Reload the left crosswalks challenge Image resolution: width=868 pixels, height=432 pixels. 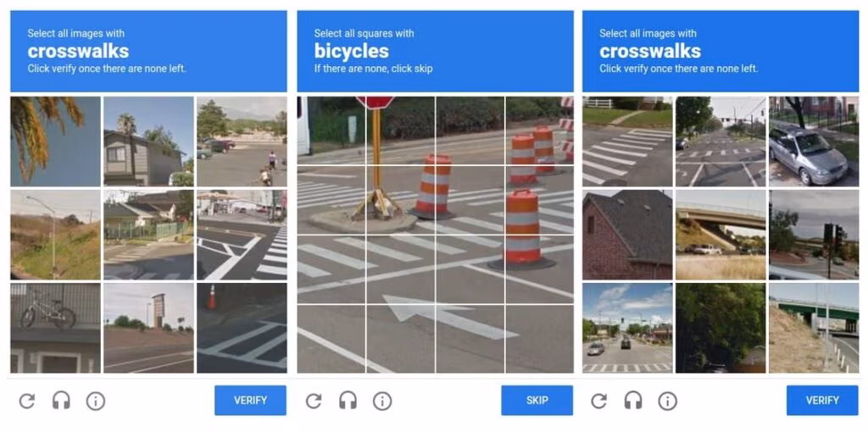coord(26,401)
